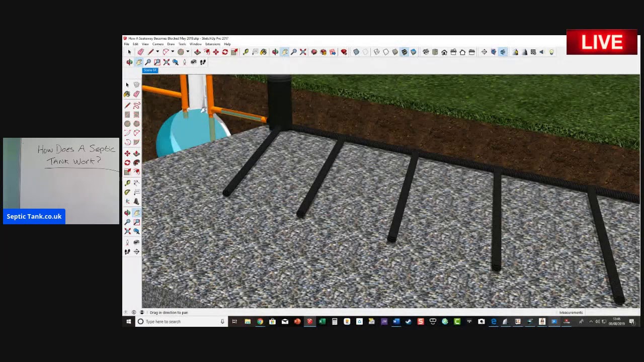Select the Axes tool in the left toolbar

coord(127,201)
